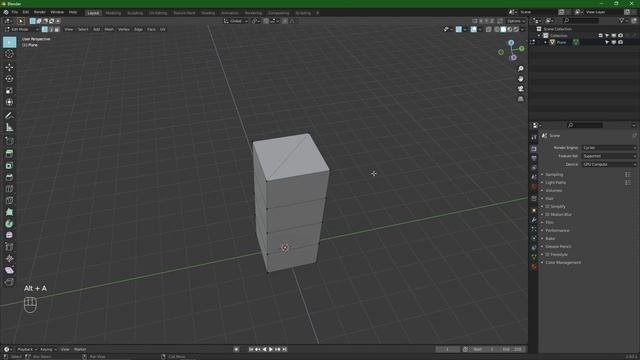Toggle the Simplify checkbox

(x=547, y=207)
